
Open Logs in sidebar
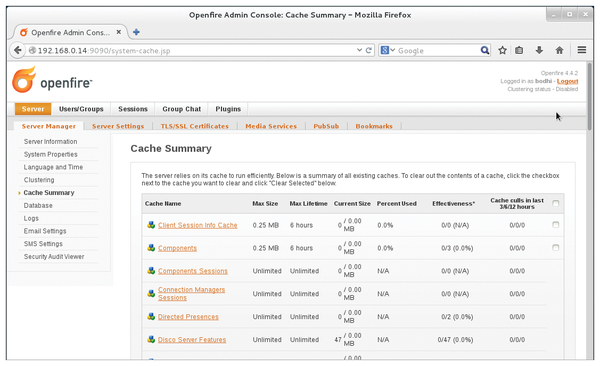(31, 218)
